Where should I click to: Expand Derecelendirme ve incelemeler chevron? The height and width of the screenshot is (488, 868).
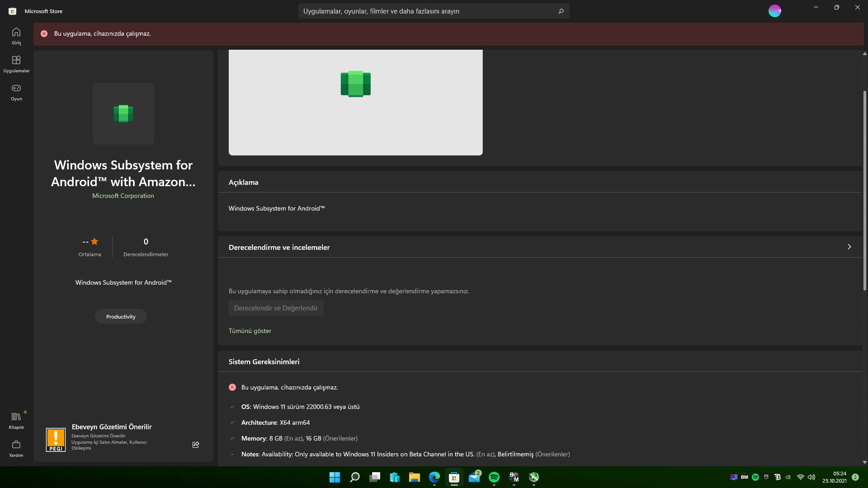[x=849, y=247]
